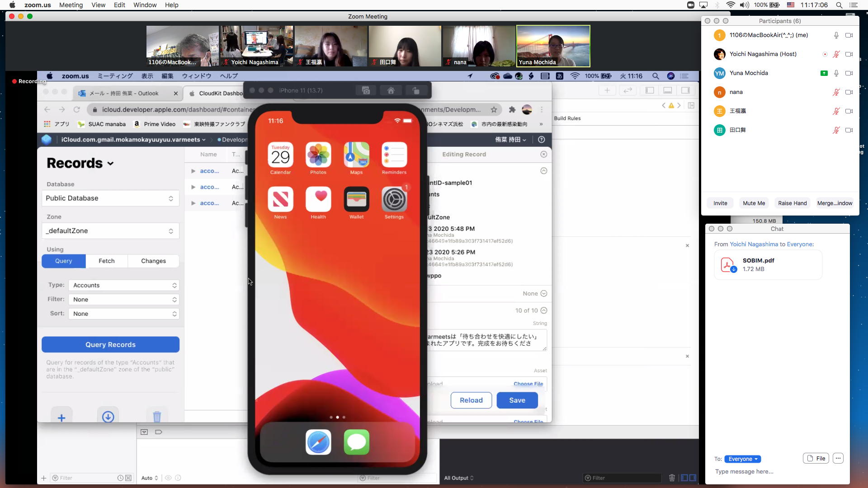This screenshot has width=868, height=488.
Task: Open the Type Accounts dropdown
Action: pos(123,285)
